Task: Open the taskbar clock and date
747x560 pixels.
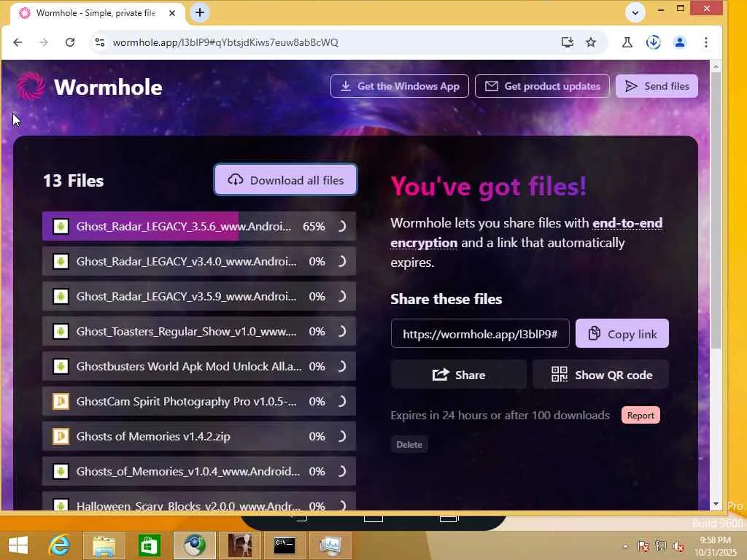Action: click(x=715, y=546)
